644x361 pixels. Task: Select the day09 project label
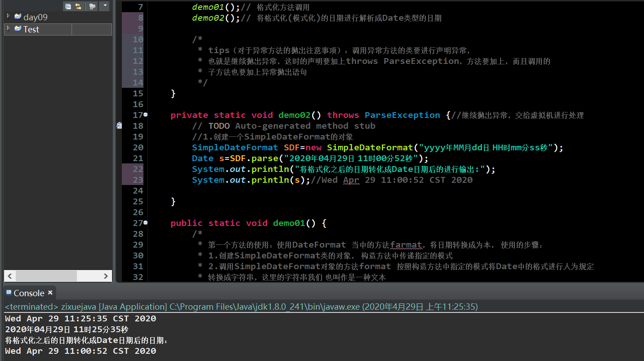click(35, 17)
